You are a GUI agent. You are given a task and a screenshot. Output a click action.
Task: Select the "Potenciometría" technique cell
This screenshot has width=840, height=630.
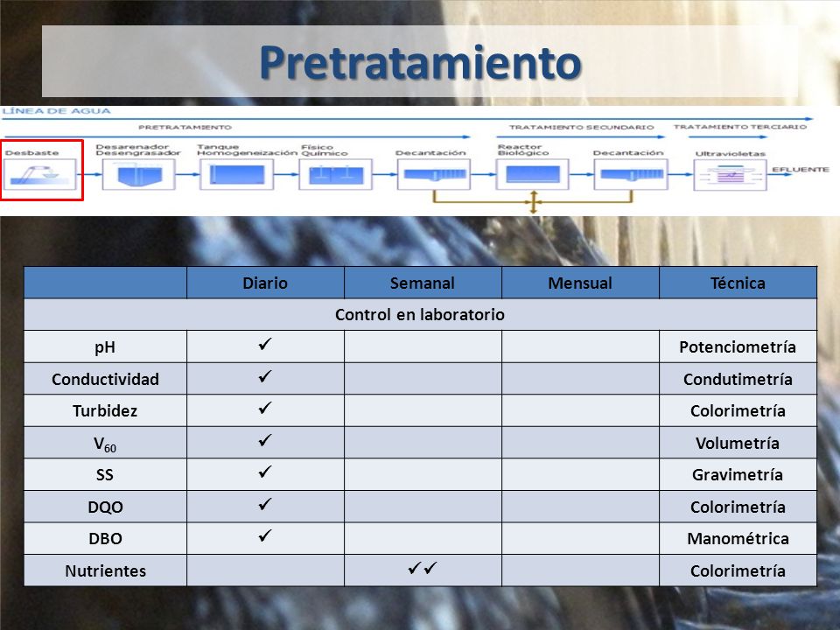[x=738, y=346]
